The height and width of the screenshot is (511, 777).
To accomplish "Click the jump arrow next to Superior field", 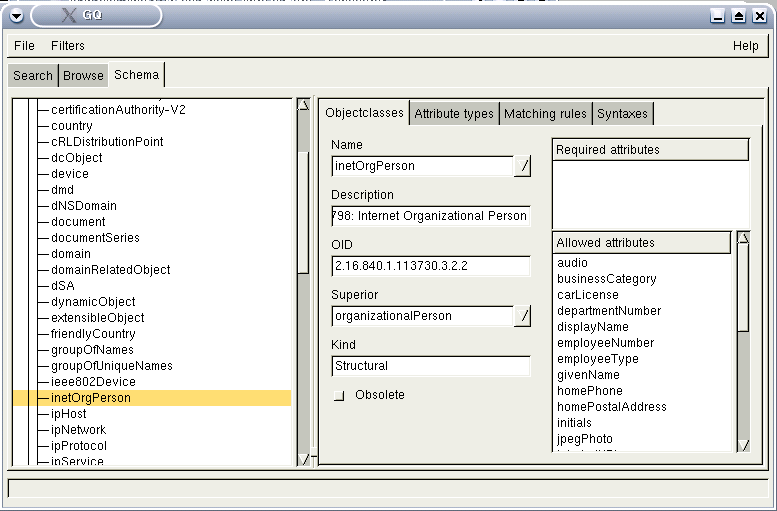I will click(522, 316).
